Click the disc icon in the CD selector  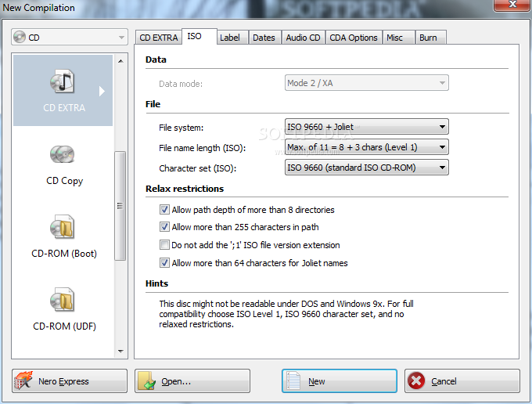pos(20,37)
